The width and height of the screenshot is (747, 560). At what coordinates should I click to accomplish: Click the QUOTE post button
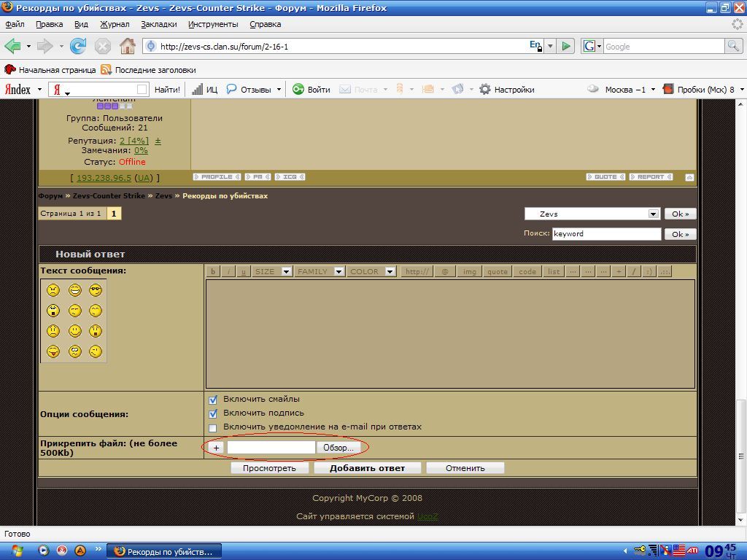pos(605,177)
